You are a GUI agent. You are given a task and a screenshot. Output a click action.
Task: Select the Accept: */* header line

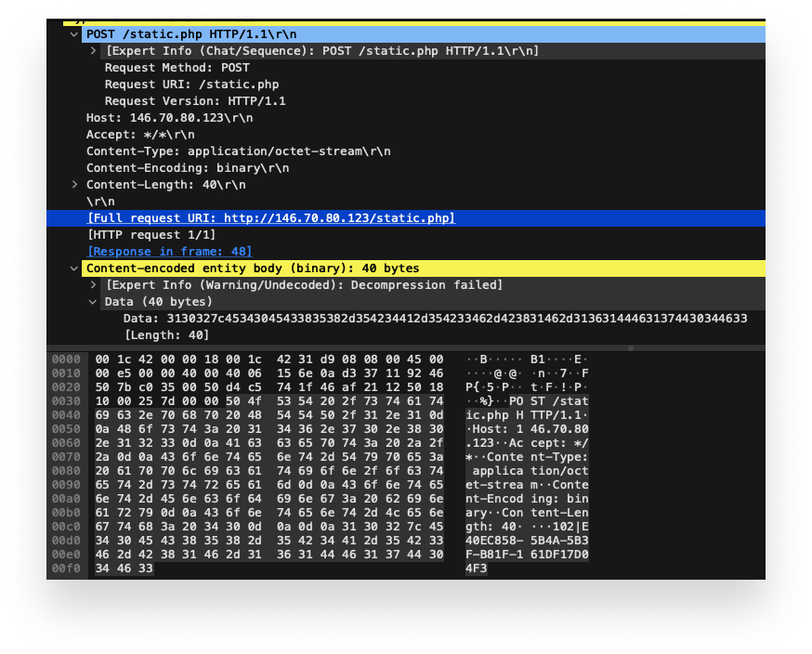135,134
